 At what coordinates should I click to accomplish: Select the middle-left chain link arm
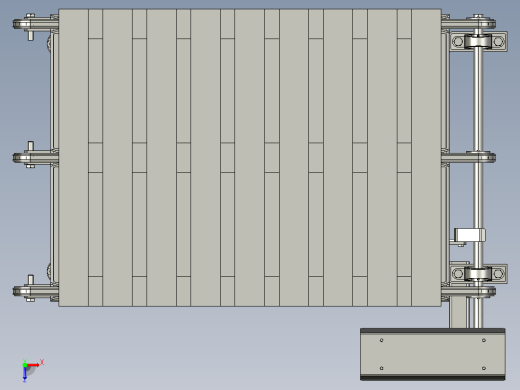35,157
